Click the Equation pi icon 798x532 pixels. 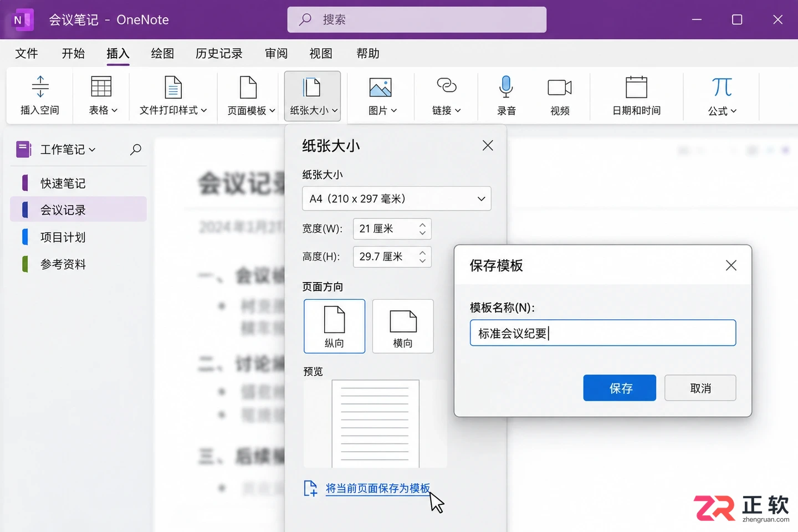coord(722,87)
